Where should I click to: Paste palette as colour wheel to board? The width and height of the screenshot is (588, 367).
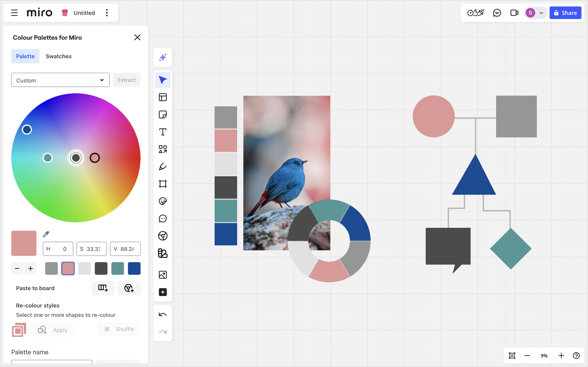pos(129,288)
